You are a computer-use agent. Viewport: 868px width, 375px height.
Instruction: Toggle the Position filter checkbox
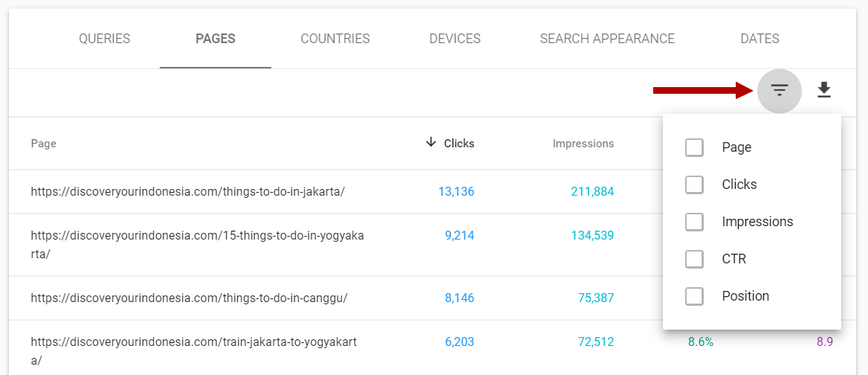(694, 296)
